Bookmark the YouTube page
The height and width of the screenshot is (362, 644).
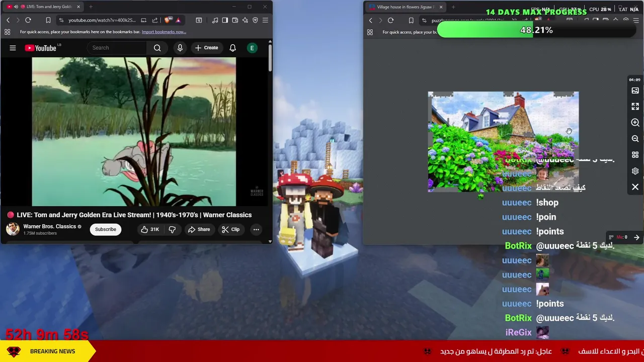[x=48, y=20]
